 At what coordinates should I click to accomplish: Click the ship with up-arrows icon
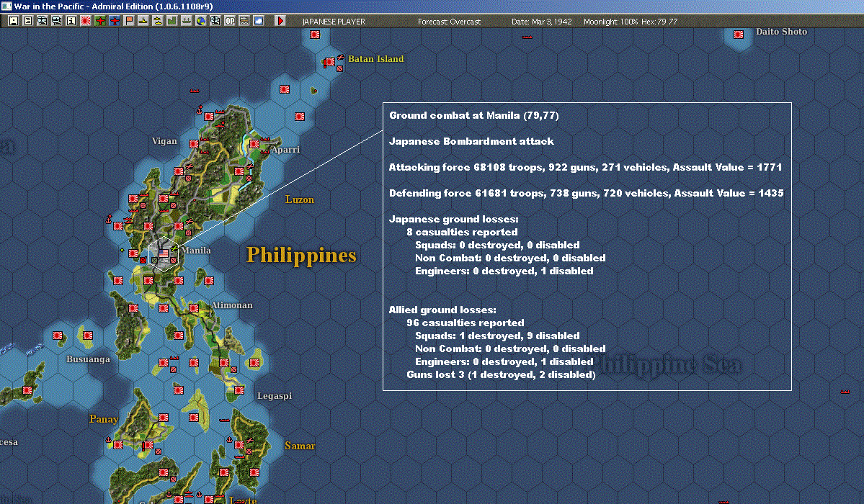click(186, 21)
